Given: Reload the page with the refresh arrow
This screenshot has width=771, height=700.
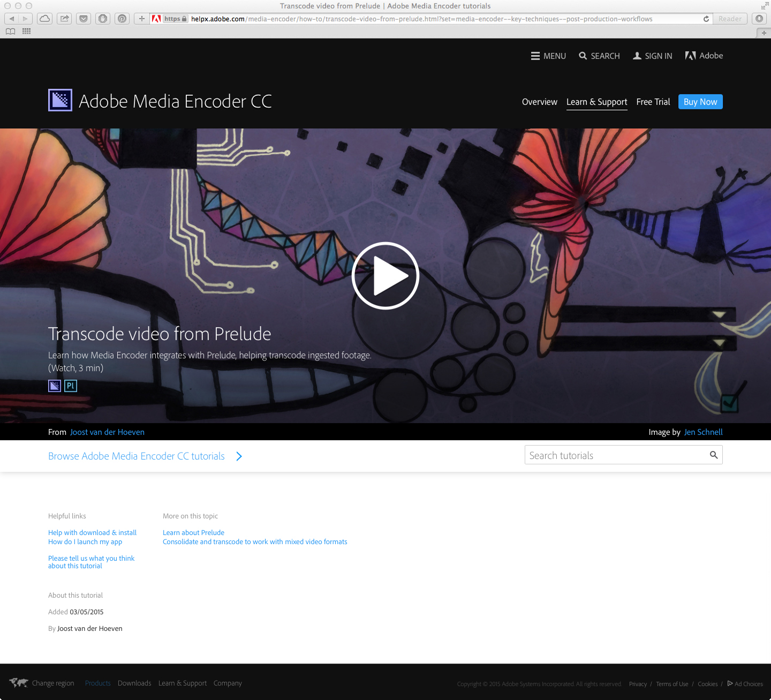Looking at the screenshot, I should (x=706, y=19).
